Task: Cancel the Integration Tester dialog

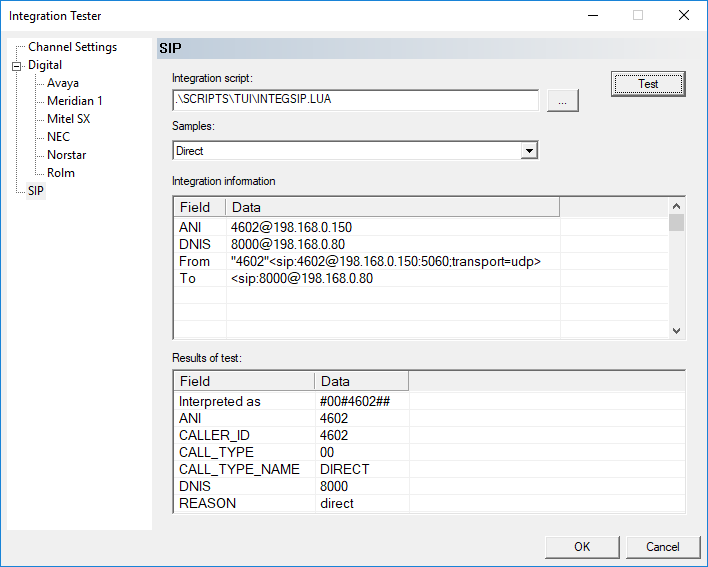Action: pyautogui.click(x=662, y=547)
